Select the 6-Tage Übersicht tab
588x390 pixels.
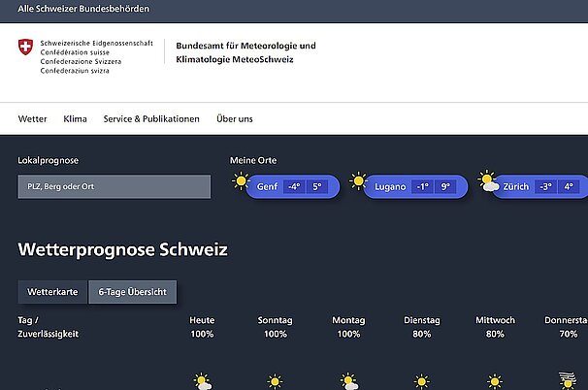[x=133, y=292]
